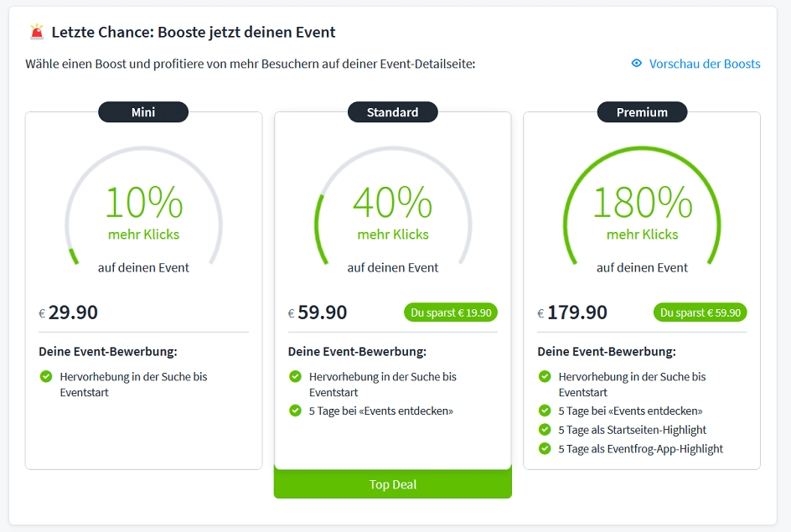The image size is (791, 532).
Task: Click the green Top Deal button
Action: (x=392, y=484)
